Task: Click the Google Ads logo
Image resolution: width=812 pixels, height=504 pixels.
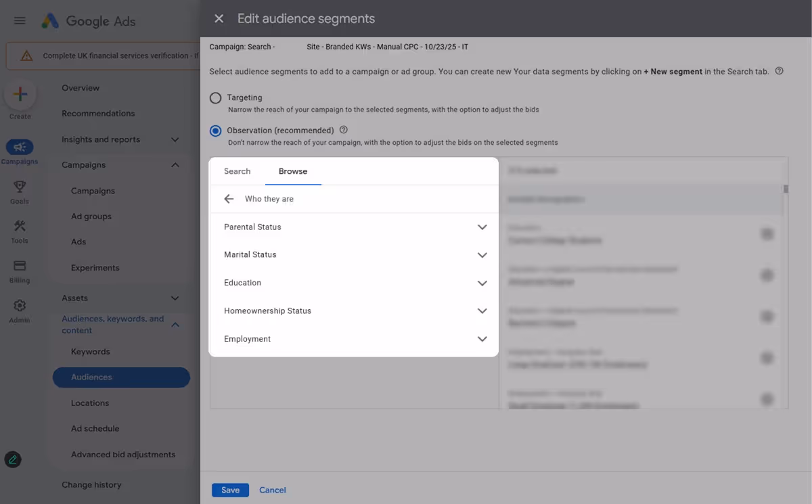Action: pyautogui.click(x=88, y=21)
